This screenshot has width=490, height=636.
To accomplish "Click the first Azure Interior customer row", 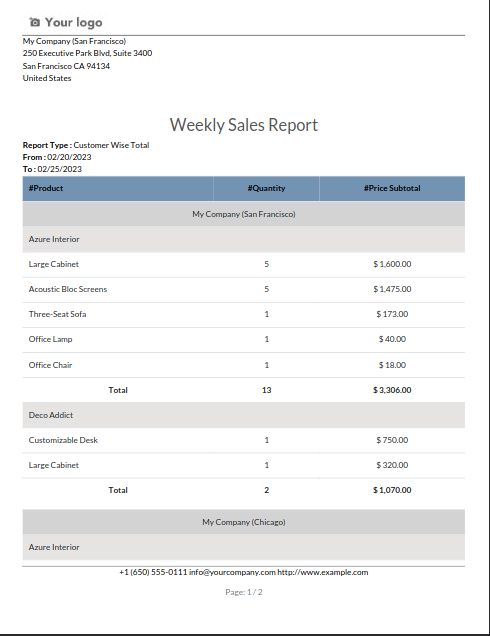I will coord(244,239).
